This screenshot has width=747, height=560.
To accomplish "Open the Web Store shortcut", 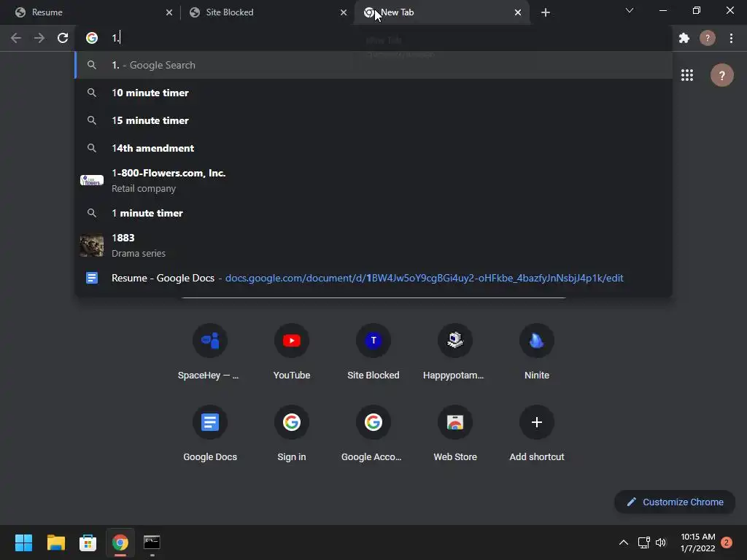I will (455, 434).
